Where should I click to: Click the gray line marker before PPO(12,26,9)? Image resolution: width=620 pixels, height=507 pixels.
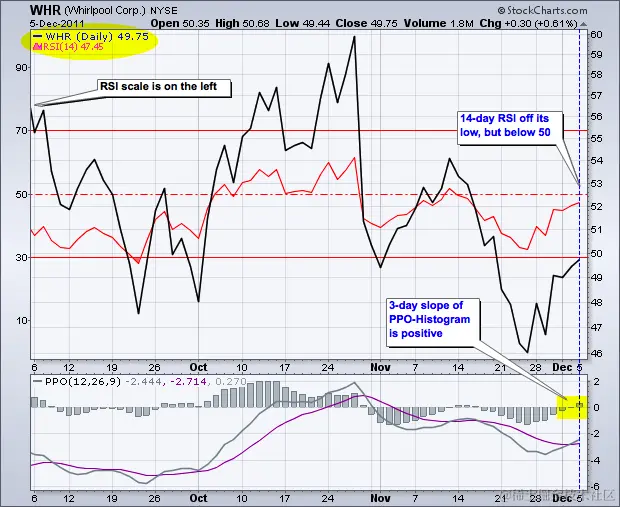(x=38, y=381)
